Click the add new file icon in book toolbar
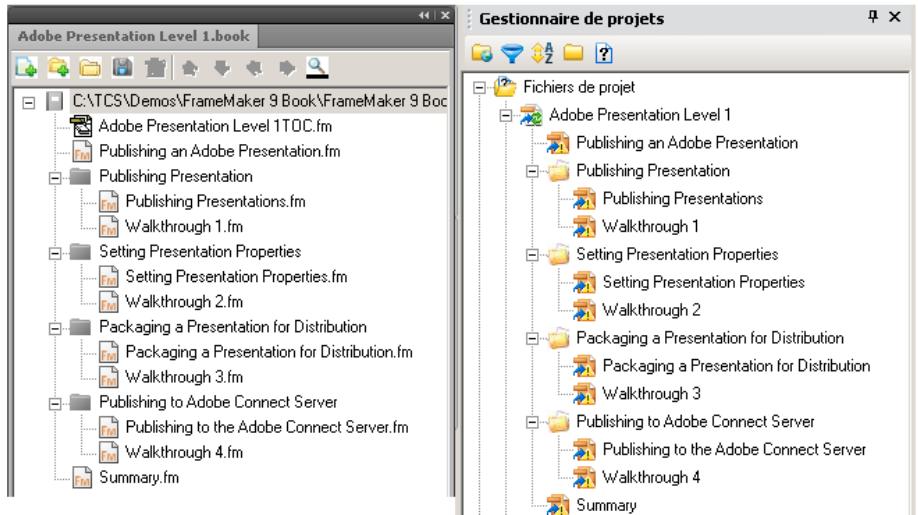 (26, 68)
